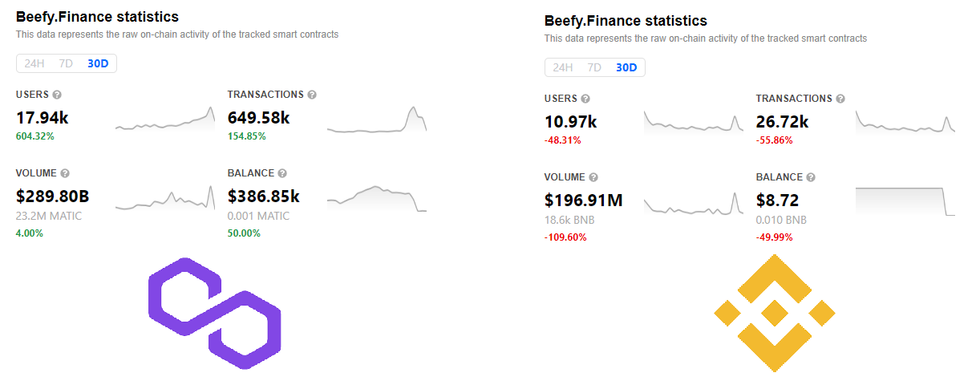Click help icon beside right USERS label
980x389 pixels.
[585, 99]
